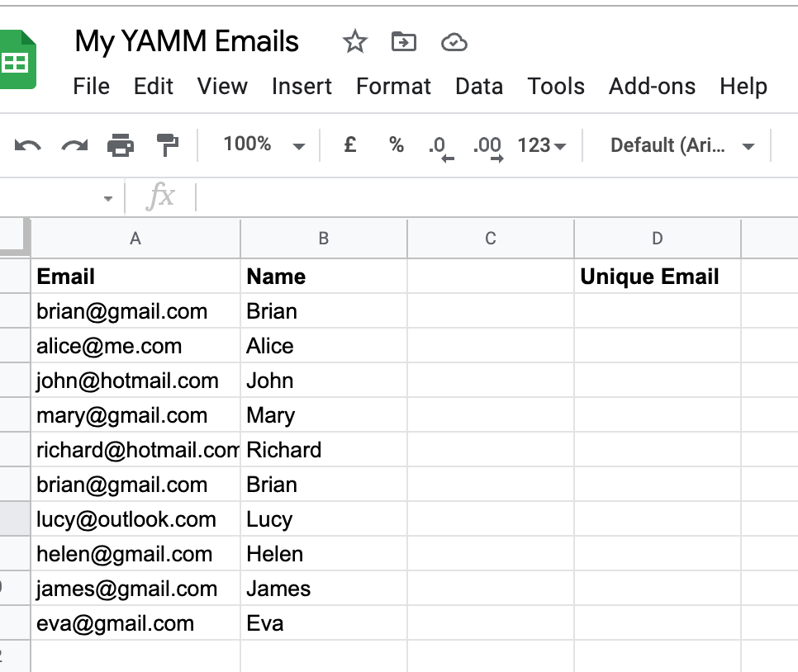
Task: Decrease decimal places
Action: 439,145
